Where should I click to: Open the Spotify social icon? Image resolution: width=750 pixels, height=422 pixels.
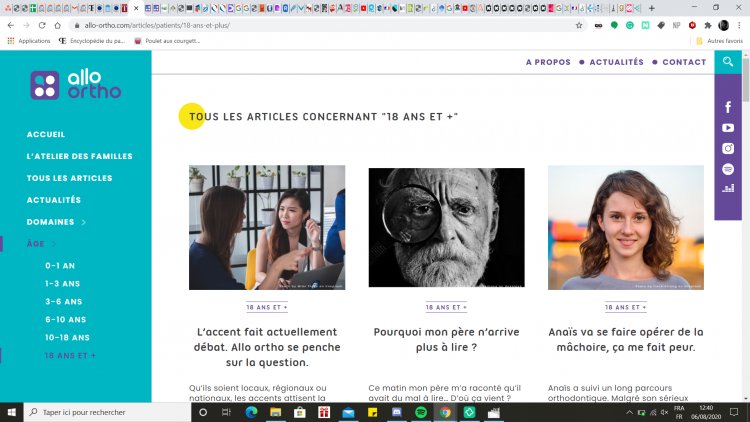pyautogui.click(x=728, y=169)
